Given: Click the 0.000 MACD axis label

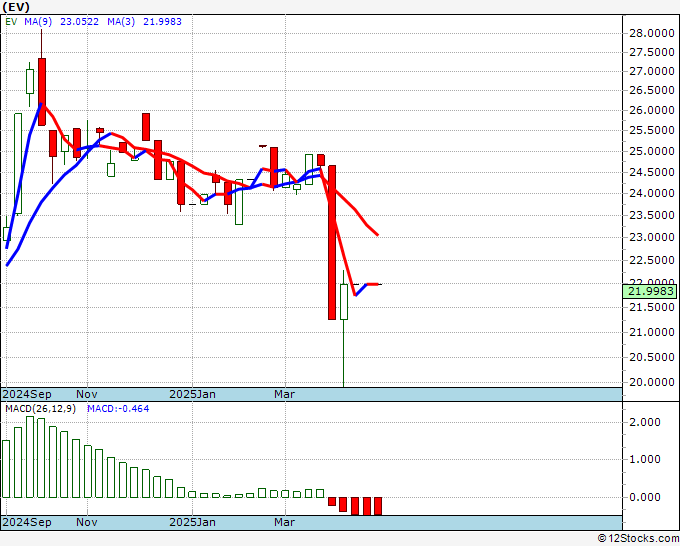Looking at the screenshot, I should [x=645, y=497].
